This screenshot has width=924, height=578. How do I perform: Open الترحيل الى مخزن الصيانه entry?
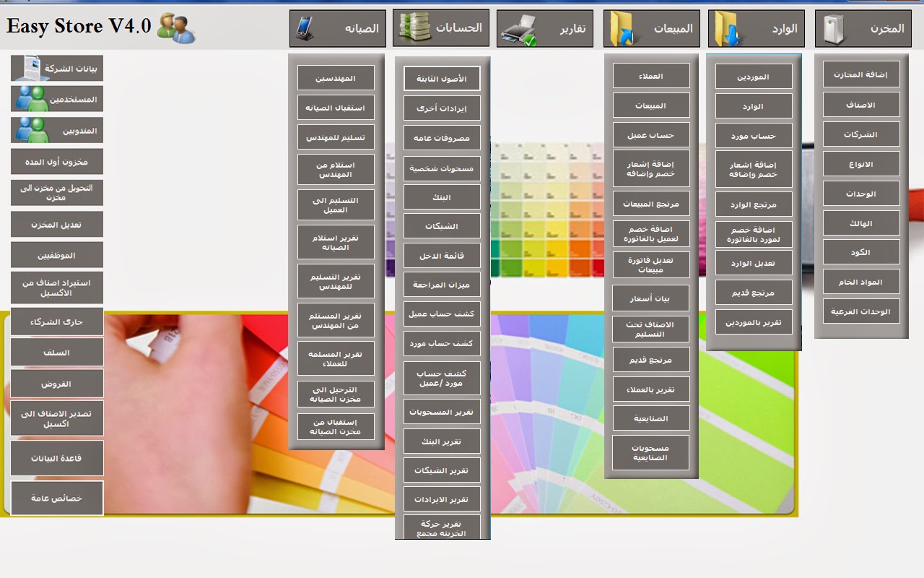point(336,394)
